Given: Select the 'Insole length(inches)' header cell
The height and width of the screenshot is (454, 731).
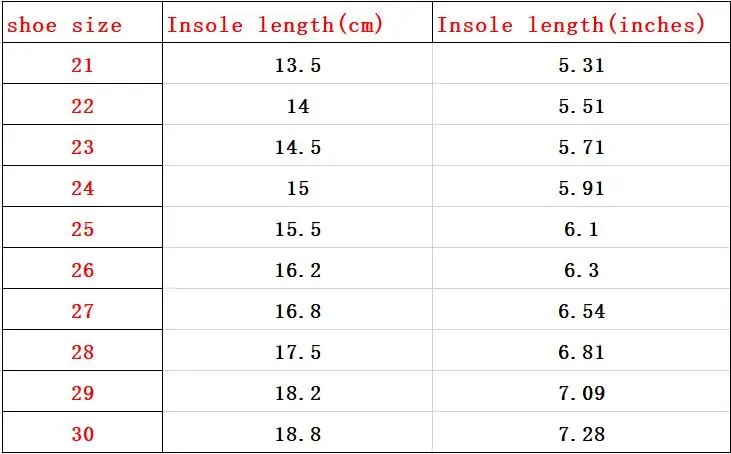Looking at the screenshot, I should click(x=581, y=22).
